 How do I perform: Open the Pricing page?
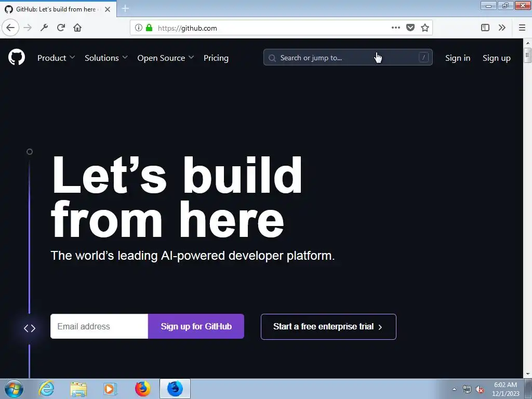tap(216, 58)
